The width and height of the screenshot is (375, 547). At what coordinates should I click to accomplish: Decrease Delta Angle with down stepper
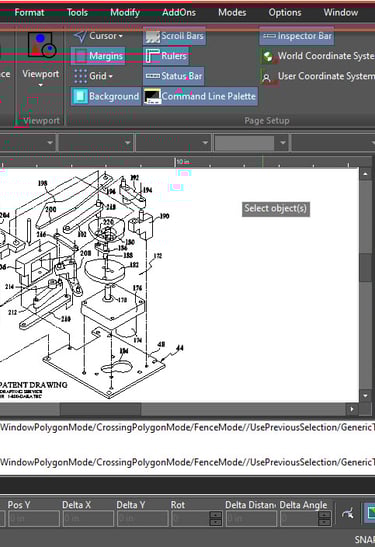click(x=324, y=523)
